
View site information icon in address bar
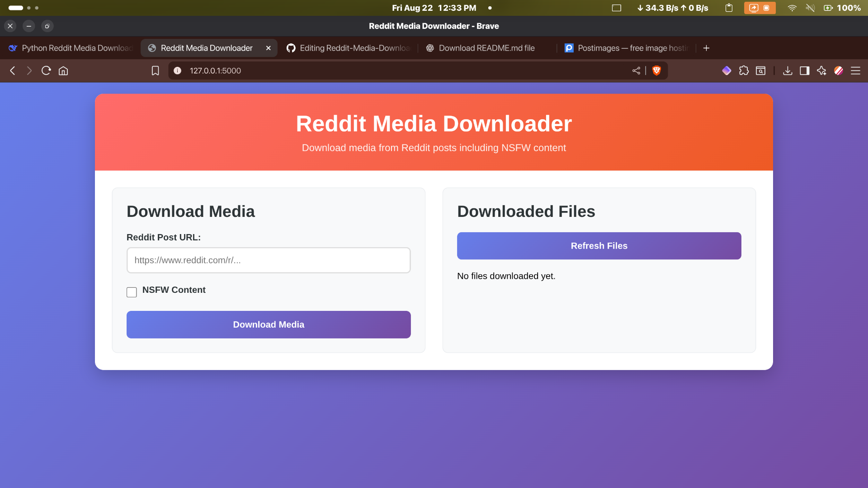[x=178, y=70]
